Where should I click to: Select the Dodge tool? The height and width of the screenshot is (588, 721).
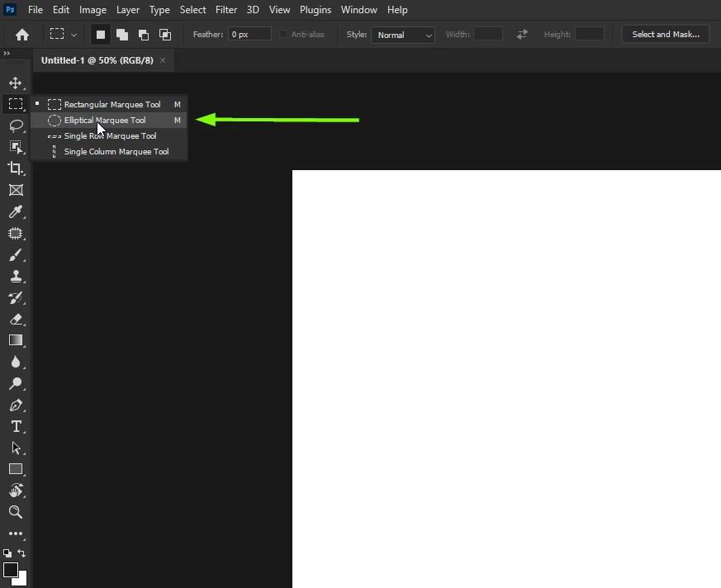16,383
